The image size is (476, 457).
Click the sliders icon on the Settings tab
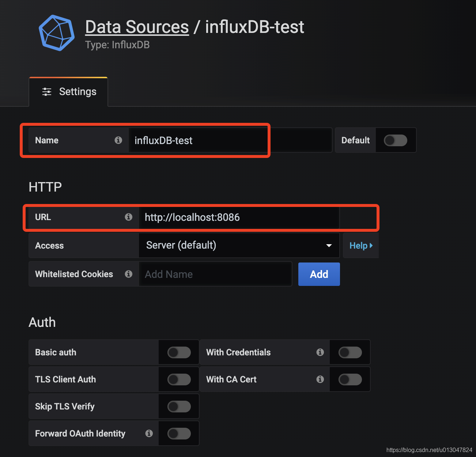point(47,92)
